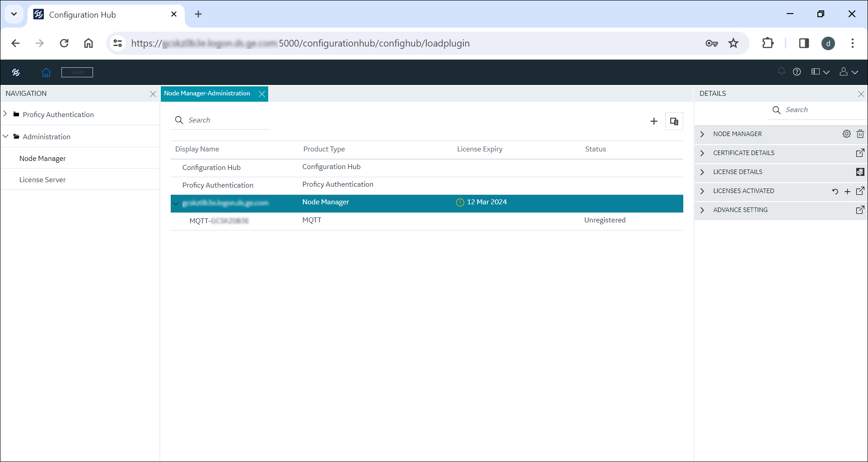Expand the Proficy Authentication tree node

pyautogui.click(x=5, y=114)
